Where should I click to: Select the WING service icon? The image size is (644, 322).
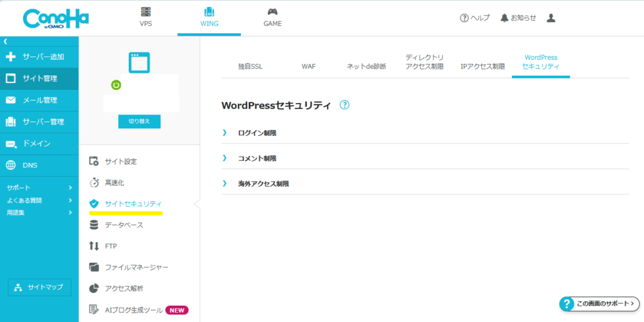pos(209,11)
